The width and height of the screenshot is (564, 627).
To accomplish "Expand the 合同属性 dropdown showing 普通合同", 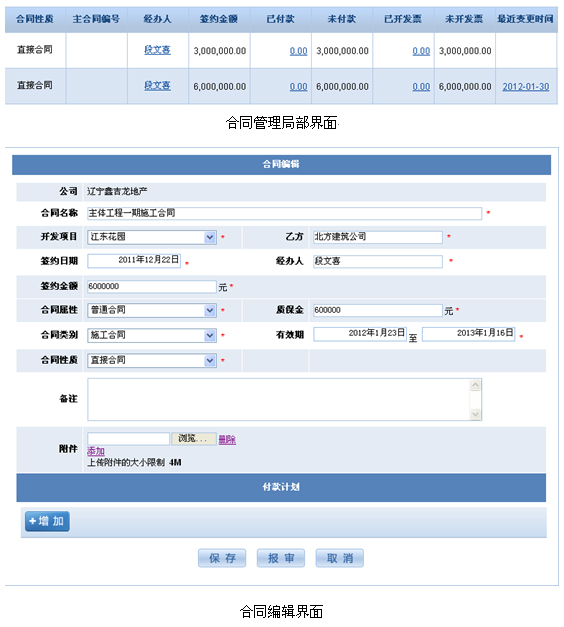I will pyautogui.click(x=152, y=310).
